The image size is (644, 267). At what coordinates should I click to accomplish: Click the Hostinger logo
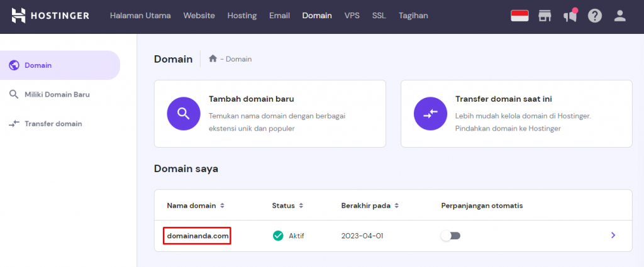pos(50,16)
